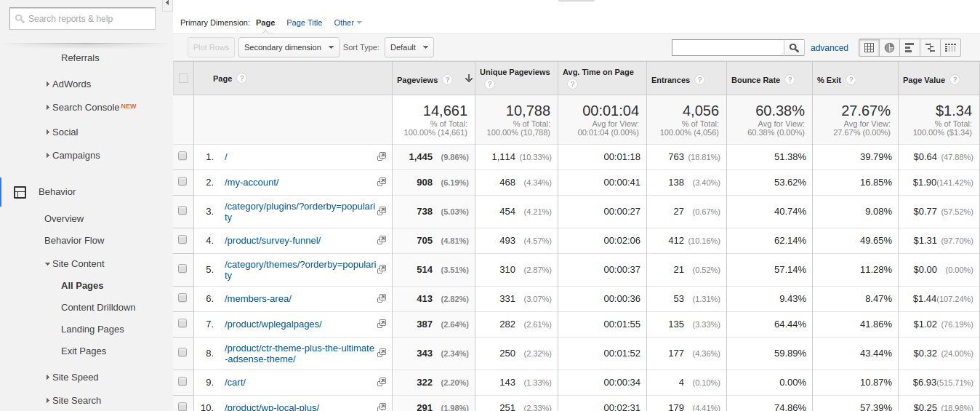
Task: Open the Secondary dimension dropdown
Action: pyautogui.click(x=289, y=47)
